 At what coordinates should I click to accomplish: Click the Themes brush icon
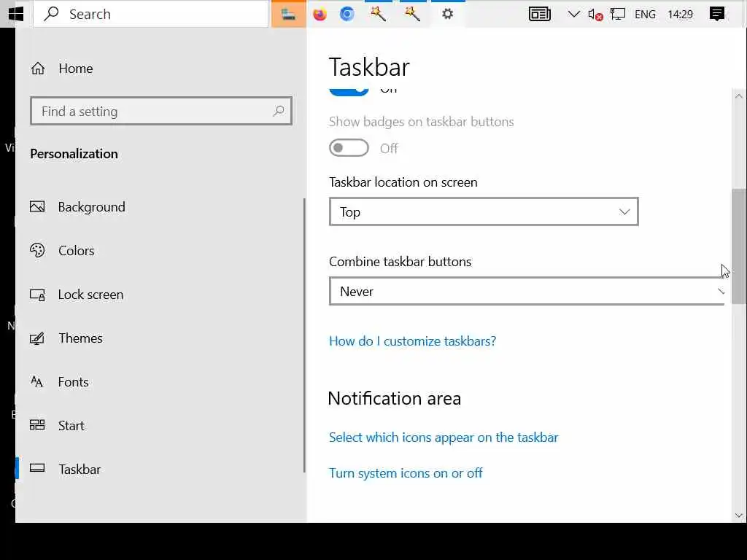(37, 338)
